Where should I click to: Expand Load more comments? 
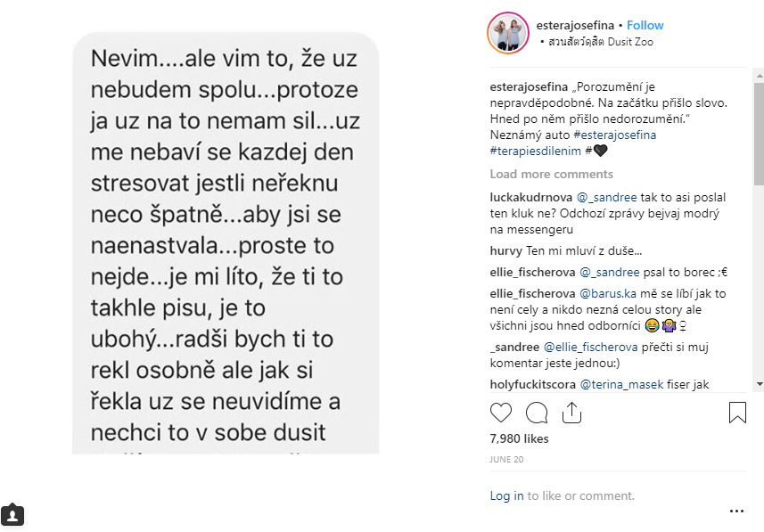click(x=551, y=174)
